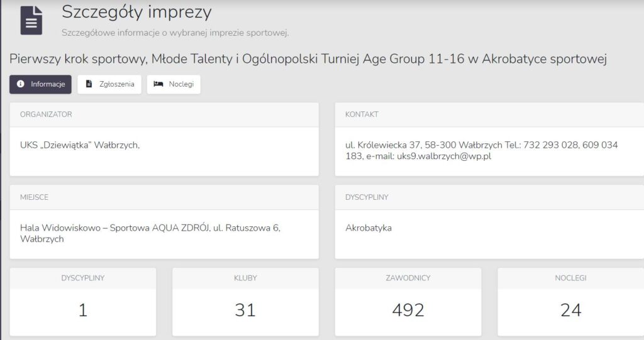Open the Zgłoszenia tab
The width and height of the screenshot is (644, 340).
(109, 84)
